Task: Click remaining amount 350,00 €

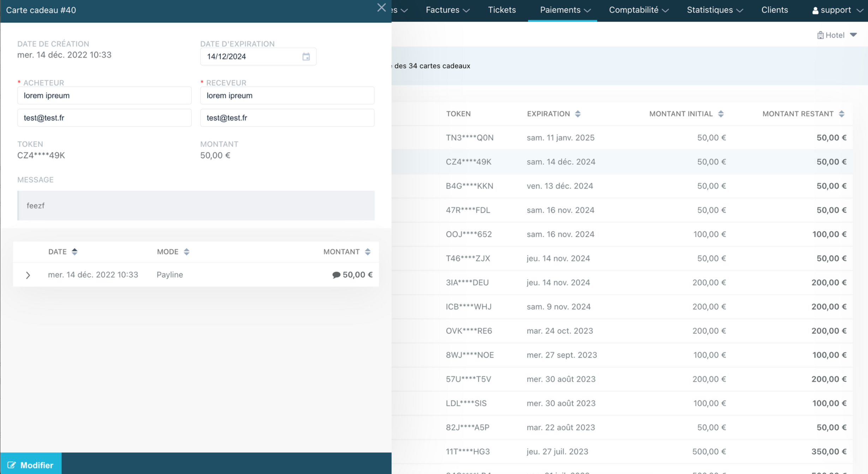Action: tap(829, 451)
